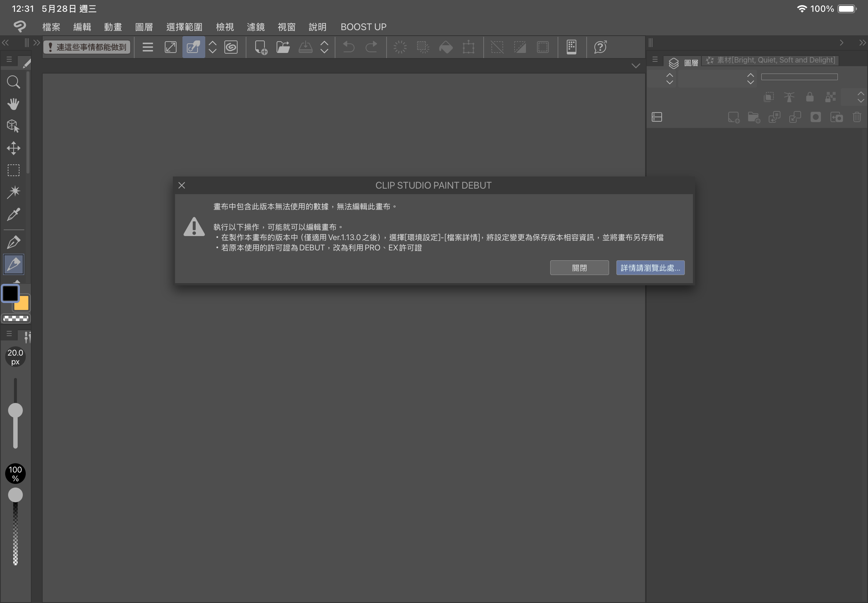This screenshot has height=603, width=868.
Task: Select the rectangular Selection area tool
Action: click(14, 170)
